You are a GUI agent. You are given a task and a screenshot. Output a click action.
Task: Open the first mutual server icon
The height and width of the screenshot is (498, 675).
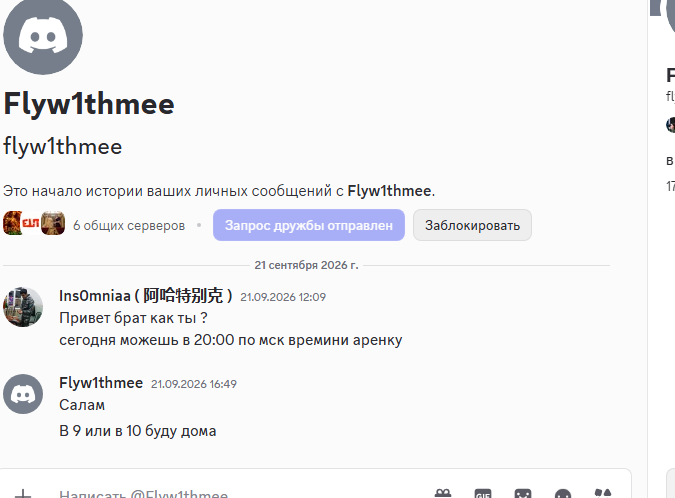12,223
